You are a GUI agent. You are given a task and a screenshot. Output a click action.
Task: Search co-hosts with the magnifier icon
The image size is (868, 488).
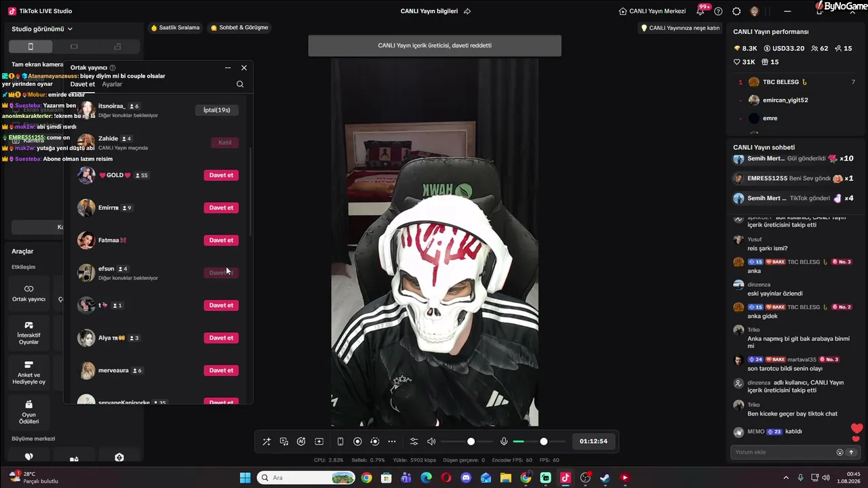pos(240,84)
